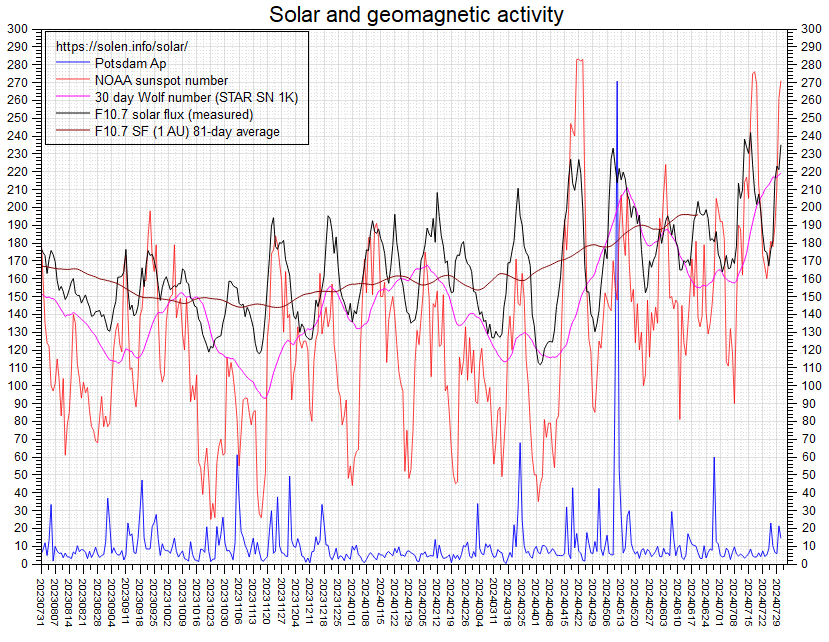Screen dimensions: 829x642
Task: Click the x-axis date label 20240610
Action: coord(676,602)
